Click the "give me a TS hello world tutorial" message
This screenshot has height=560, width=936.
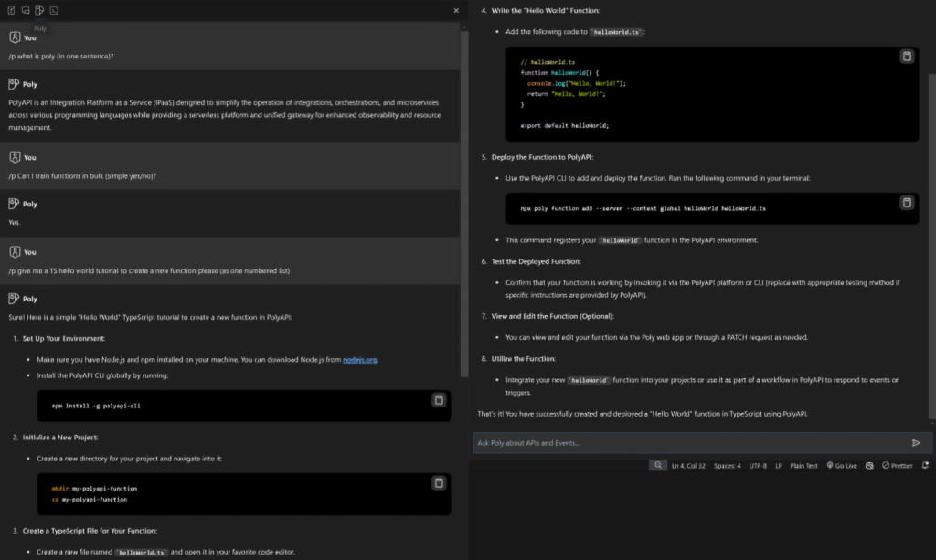[149, 270]
